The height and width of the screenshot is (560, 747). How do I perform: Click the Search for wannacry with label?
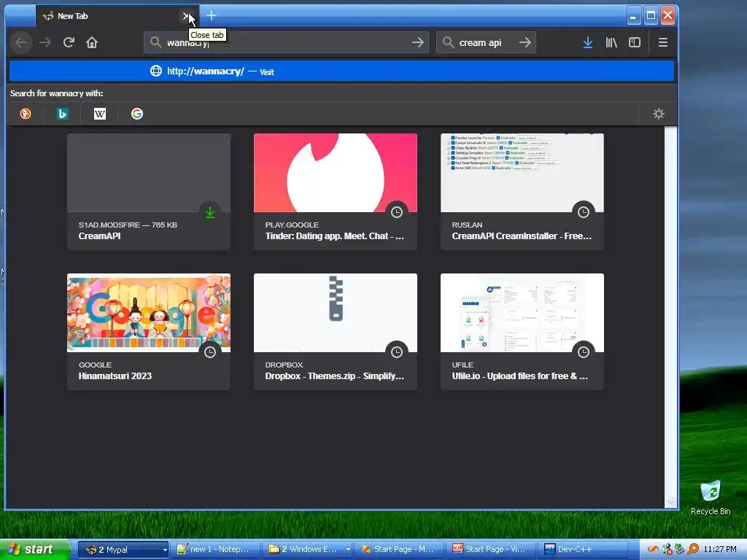point(57,93)
